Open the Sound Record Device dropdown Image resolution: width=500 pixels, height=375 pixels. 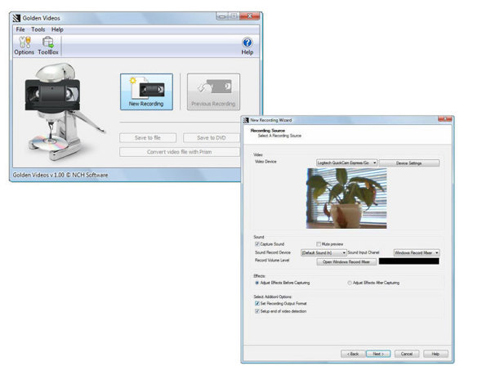pos(324,253)
